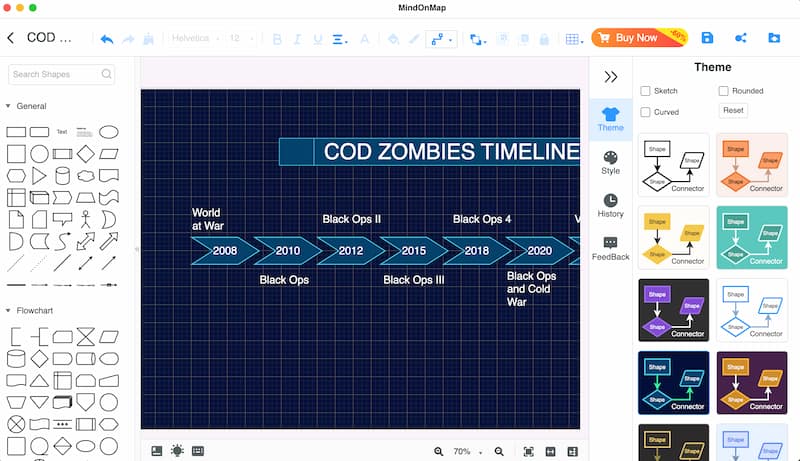Select the diamond shape in General
Viewport: 800px width, 461px height.
click(86, 153)
